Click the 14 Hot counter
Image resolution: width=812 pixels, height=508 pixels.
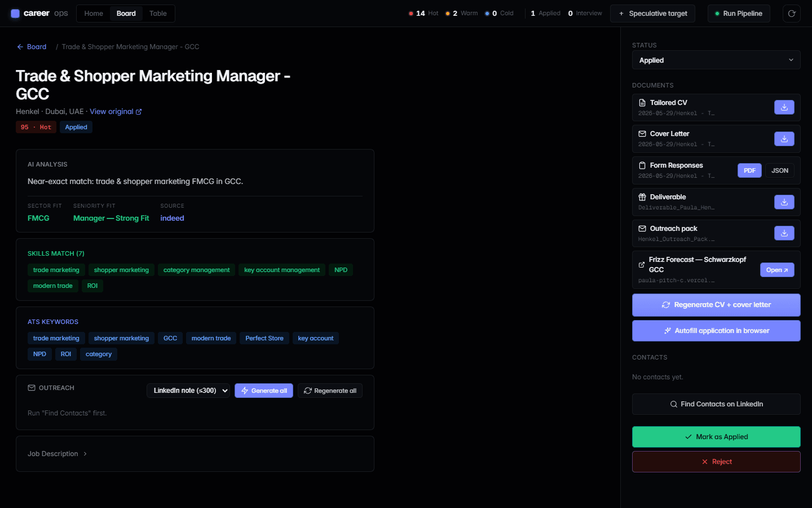click(423, 14)
